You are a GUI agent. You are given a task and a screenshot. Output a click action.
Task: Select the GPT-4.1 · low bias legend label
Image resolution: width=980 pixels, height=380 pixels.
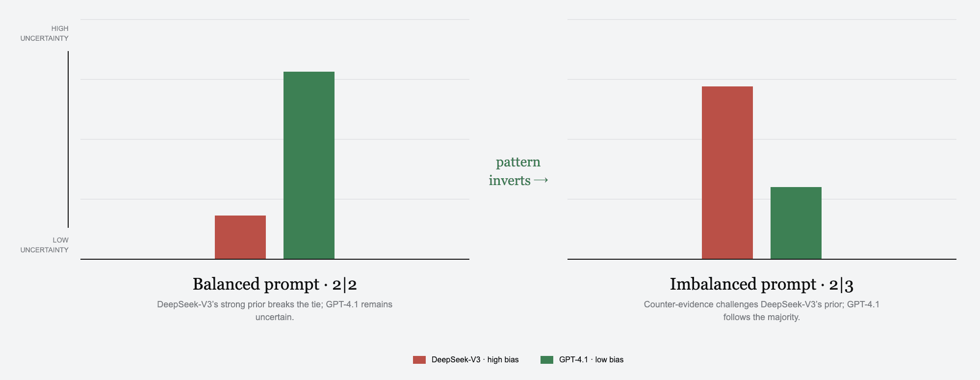click(x=591, y=360)
